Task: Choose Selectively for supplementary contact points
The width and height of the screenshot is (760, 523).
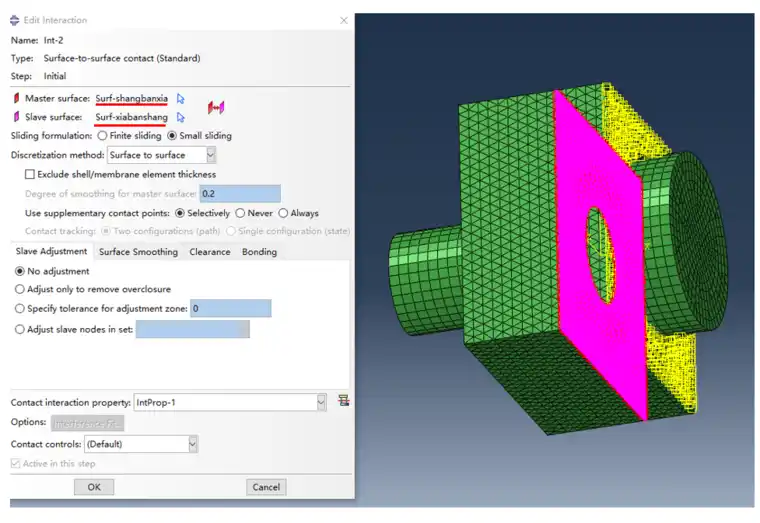Action: (x=180, y=213)
